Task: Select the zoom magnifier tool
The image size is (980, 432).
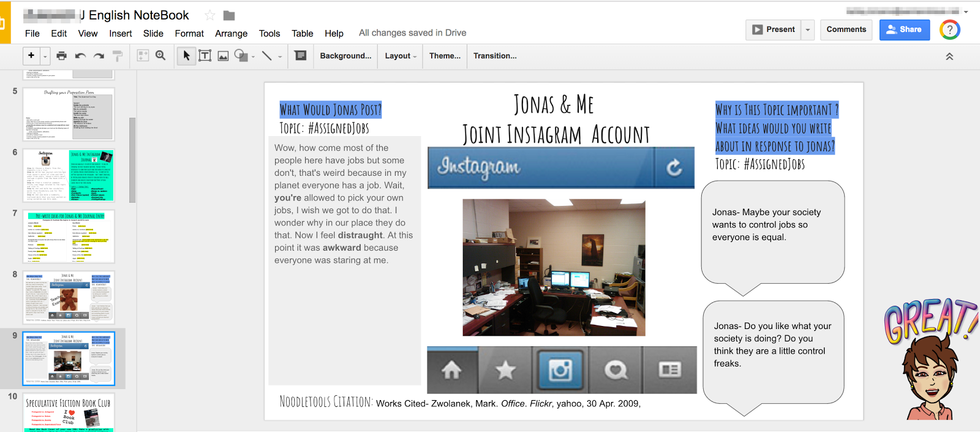Action: point(160,56)
